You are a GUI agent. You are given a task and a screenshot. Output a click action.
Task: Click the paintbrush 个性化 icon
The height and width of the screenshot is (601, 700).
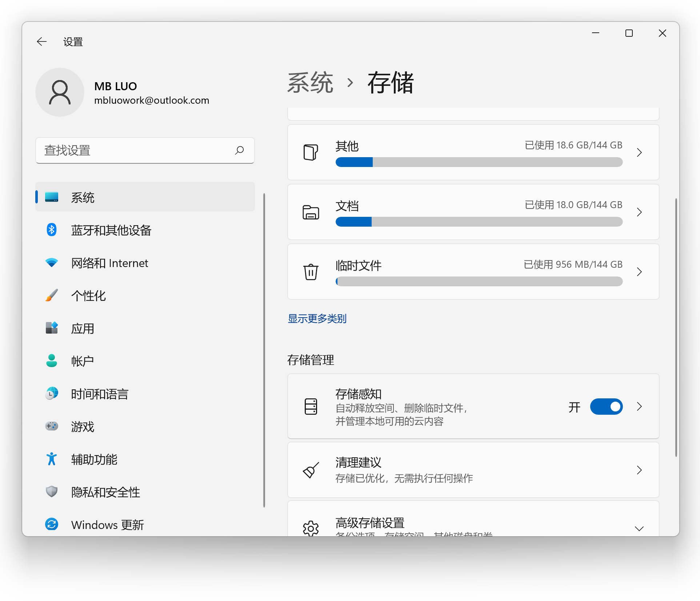pyautogui.click(x=52, y=295)
